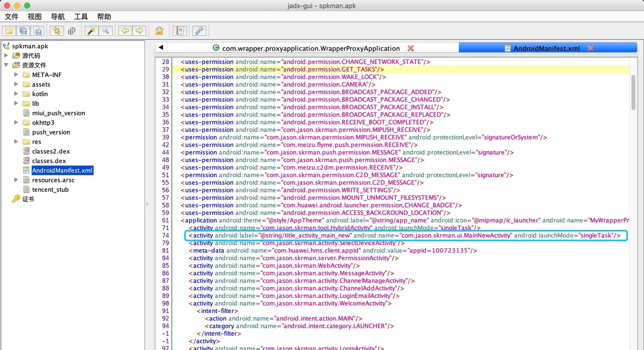Click the export Gradle project icon
The height and width of the screenshot is (350, 644).
(x=37, y=31)
